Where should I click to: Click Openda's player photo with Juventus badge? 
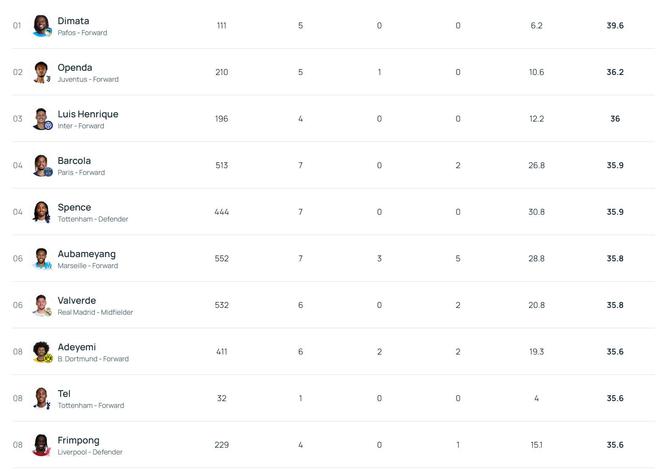coord(41,72)
